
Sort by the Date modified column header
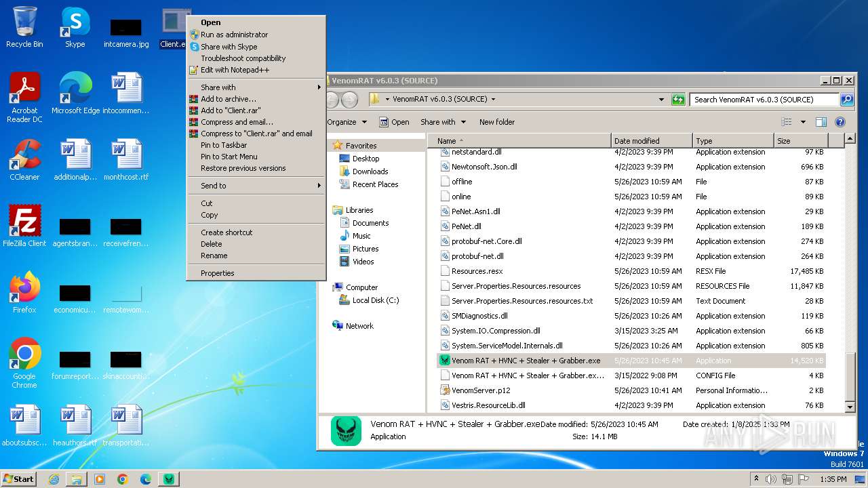point(652,140)
